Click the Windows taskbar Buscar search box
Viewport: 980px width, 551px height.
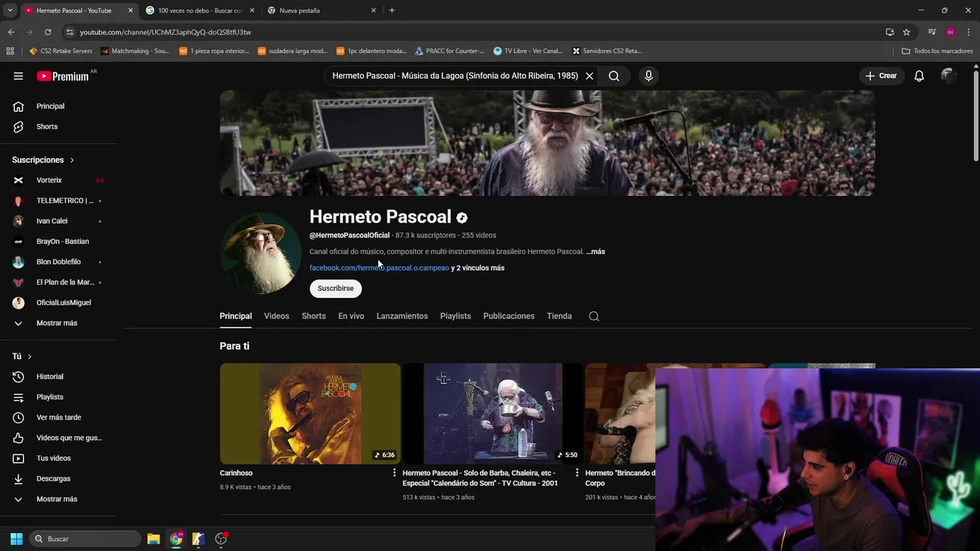[85, 539]
